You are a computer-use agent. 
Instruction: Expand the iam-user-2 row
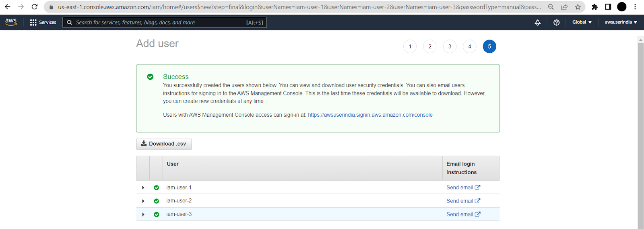pyautogui.click(x=143, y=201)
